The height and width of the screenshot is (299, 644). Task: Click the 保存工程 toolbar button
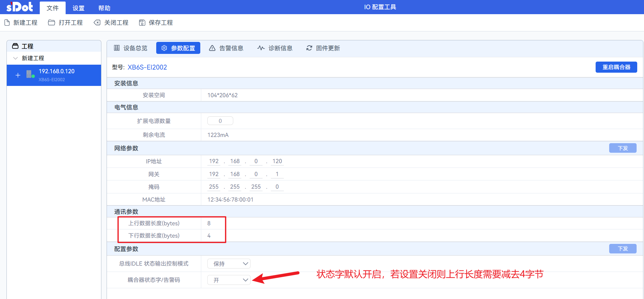[156, 22]
